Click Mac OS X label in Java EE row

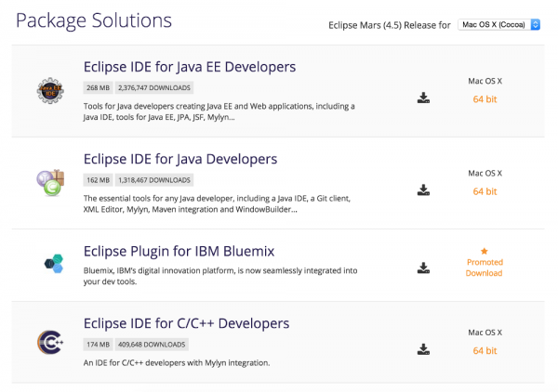pyautogui.click(x=485, y=81)
